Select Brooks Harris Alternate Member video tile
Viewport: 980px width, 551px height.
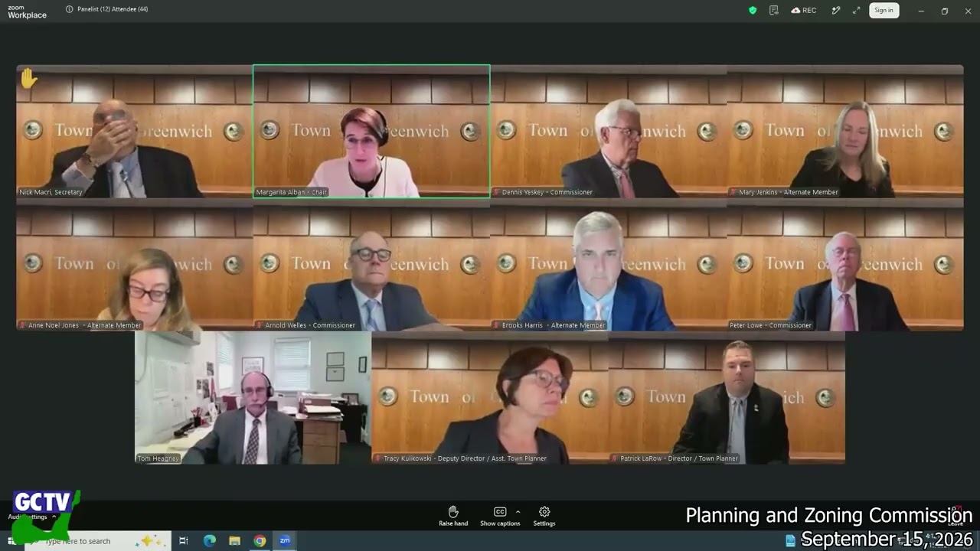coord(609,265)
